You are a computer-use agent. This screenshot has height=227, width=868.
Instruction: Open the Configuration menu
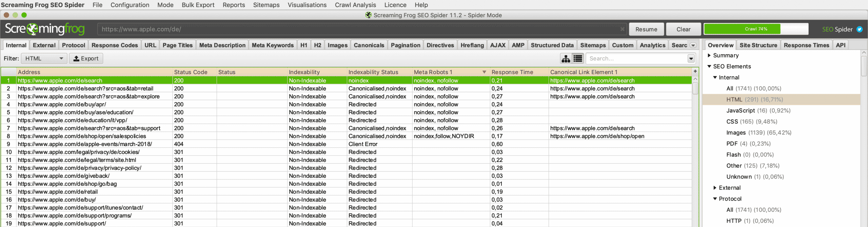pos(130,5)
